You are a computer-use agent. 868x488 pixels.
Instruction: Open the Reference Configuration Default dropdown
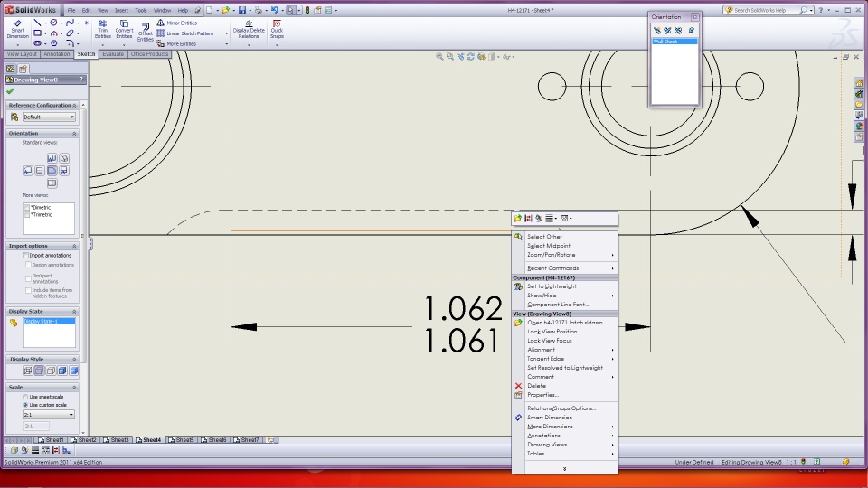click(x=49, y=117)
